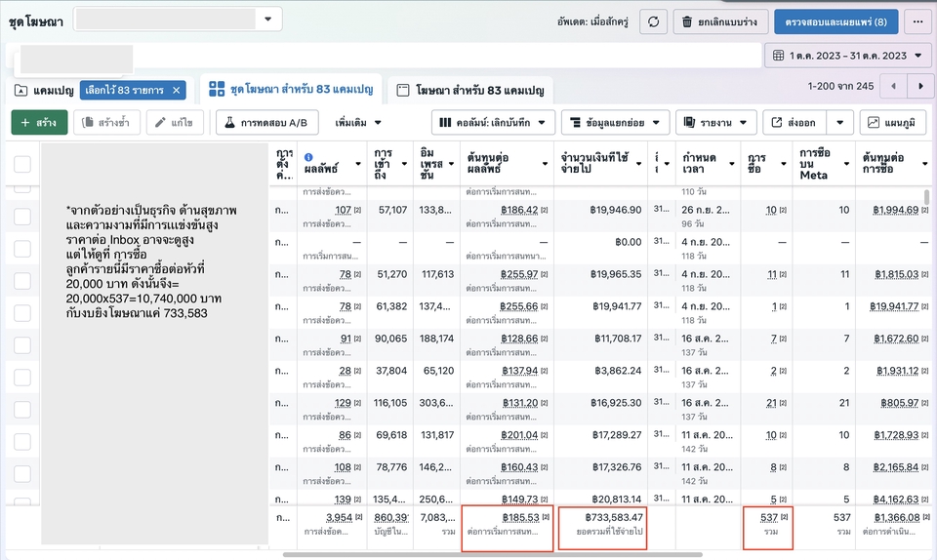Click total cost per purchase ฿1,366.08
This screenshot has width=937, height=560.
click(897, 518)
